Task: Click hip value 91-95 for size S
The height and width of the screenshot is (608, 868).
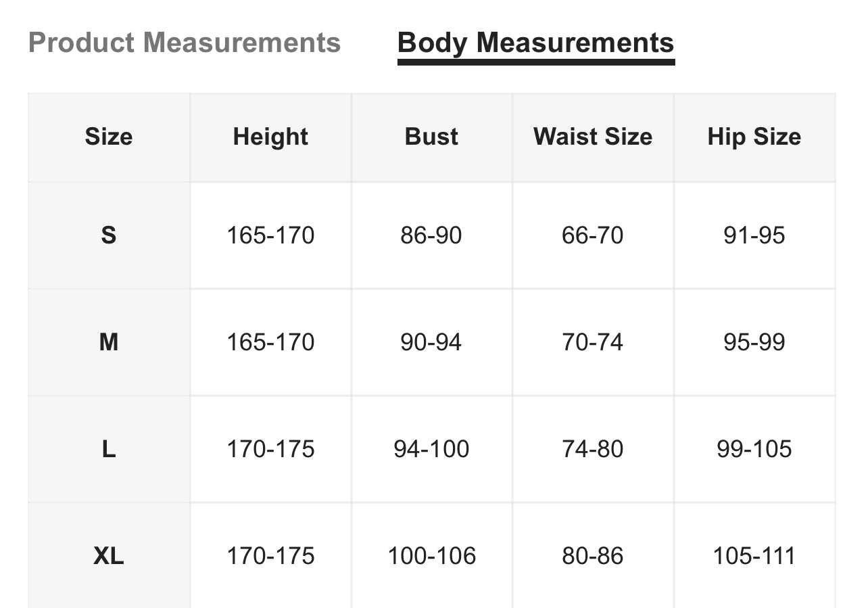Action: pyautogui.click(x=754, y=235)
